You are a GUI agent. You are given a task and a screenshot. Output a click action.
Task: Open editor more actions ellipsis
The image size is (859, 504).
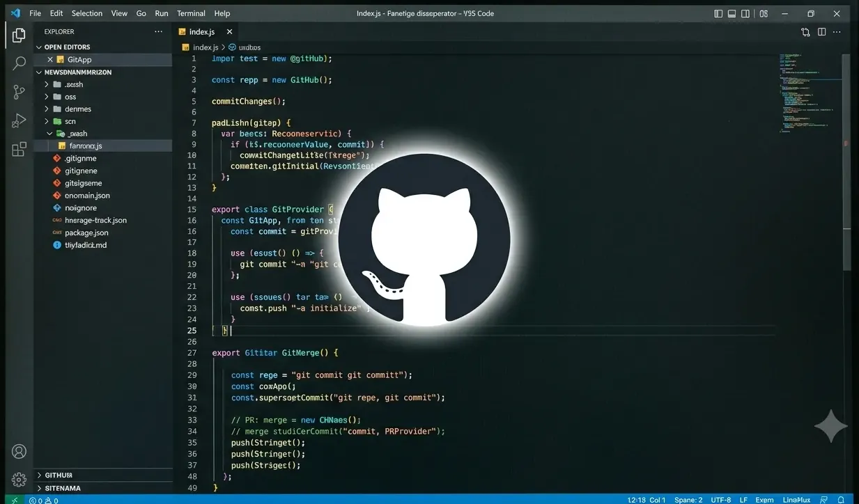point(837,32)
